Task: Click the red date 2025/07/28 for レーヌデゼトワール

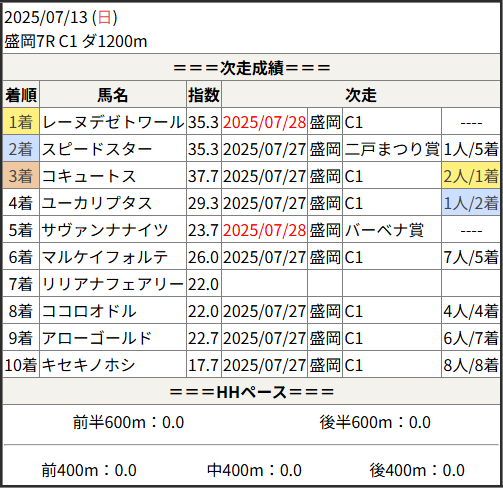Action: pyautogui.click(x=264, y=122)
